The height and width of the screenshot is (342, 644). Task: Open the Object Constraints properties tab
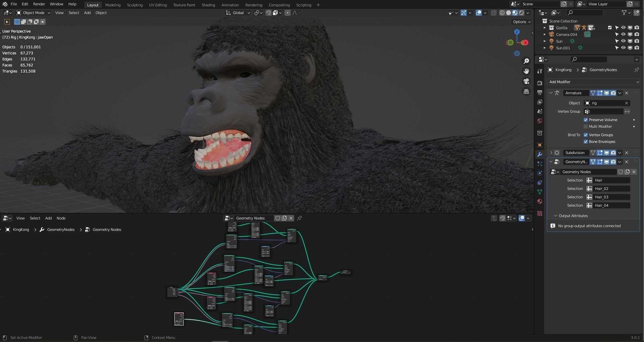point(540,183)
